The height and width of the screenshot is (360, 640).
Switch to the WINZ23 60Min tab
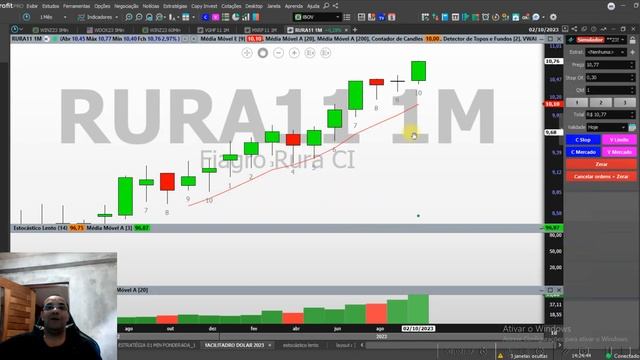pyautogui.click(x=162, y=30)
